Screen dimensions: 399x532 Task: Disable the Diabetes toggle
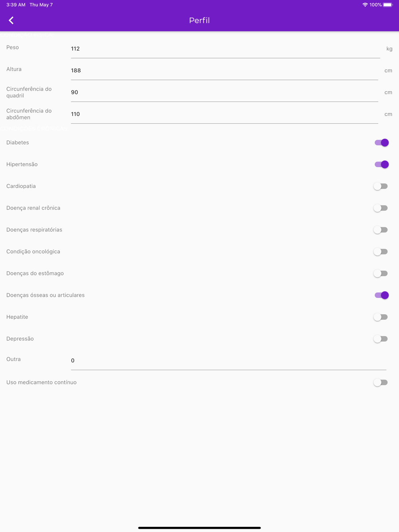381,143
